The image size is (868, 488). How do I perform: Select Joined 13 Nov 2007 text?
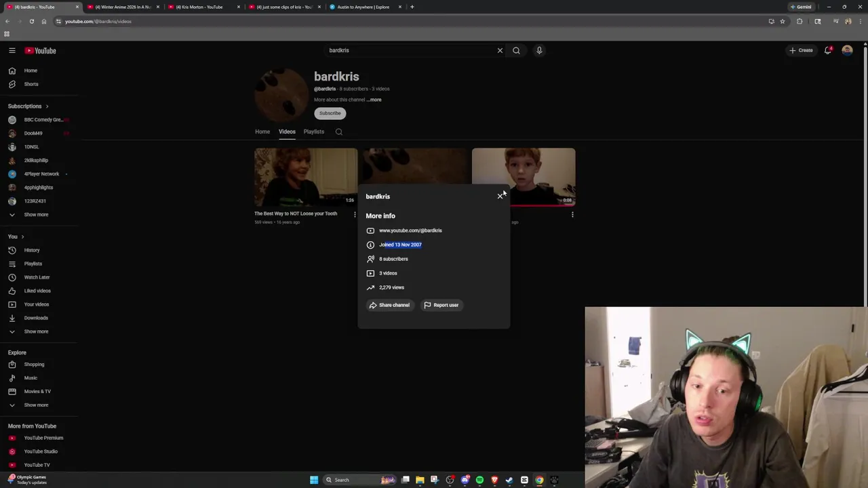tap(400, 245)
